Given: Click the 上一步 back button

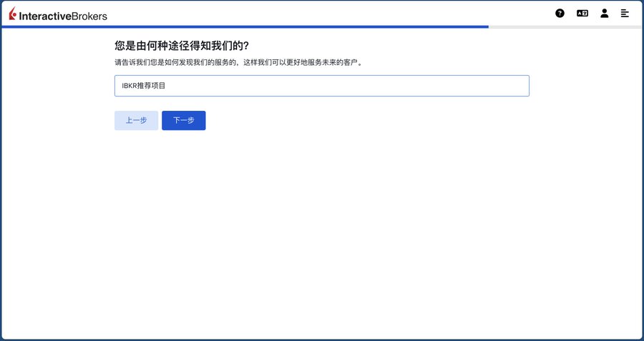Looking at the screenshot, I should click(x=137, y=120).
